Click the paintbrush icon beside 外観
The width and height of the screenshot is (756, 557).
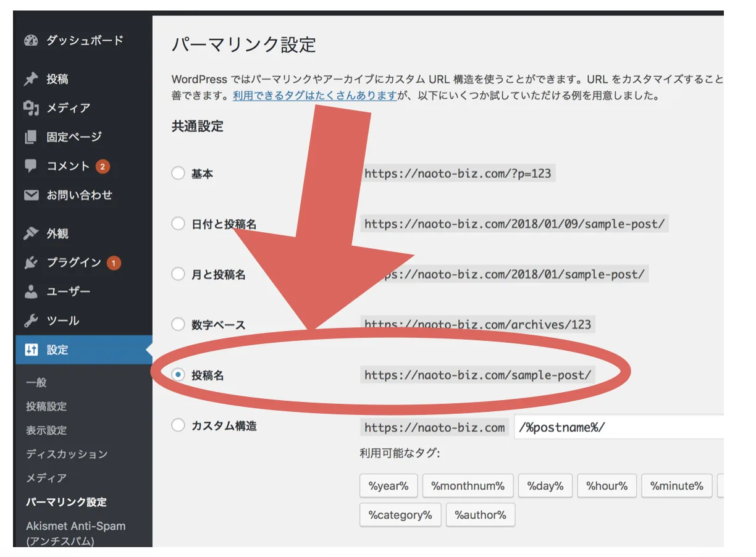pos(31,233)
